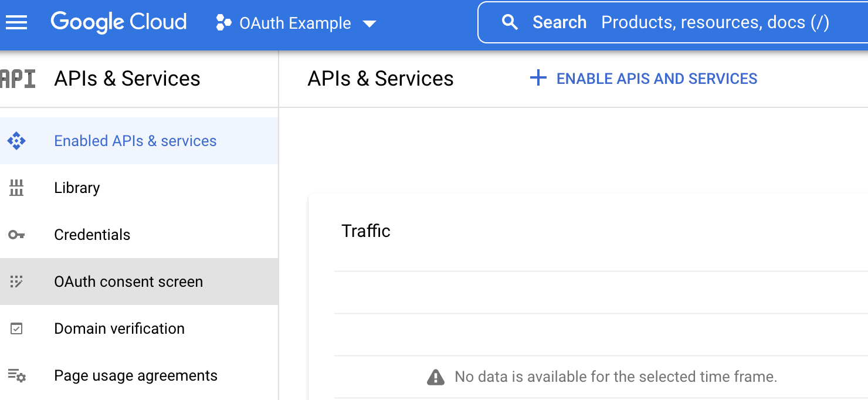This screenshot has width=868, height=400.
Task: Click the Traffic chart heading
Action: click(367, 230)
